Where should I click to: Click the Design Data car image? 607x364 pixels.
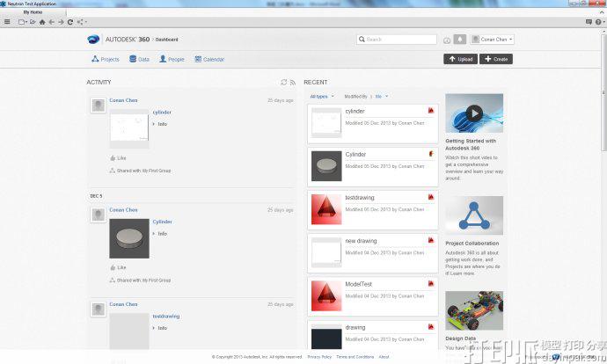[x=474, y=310]
